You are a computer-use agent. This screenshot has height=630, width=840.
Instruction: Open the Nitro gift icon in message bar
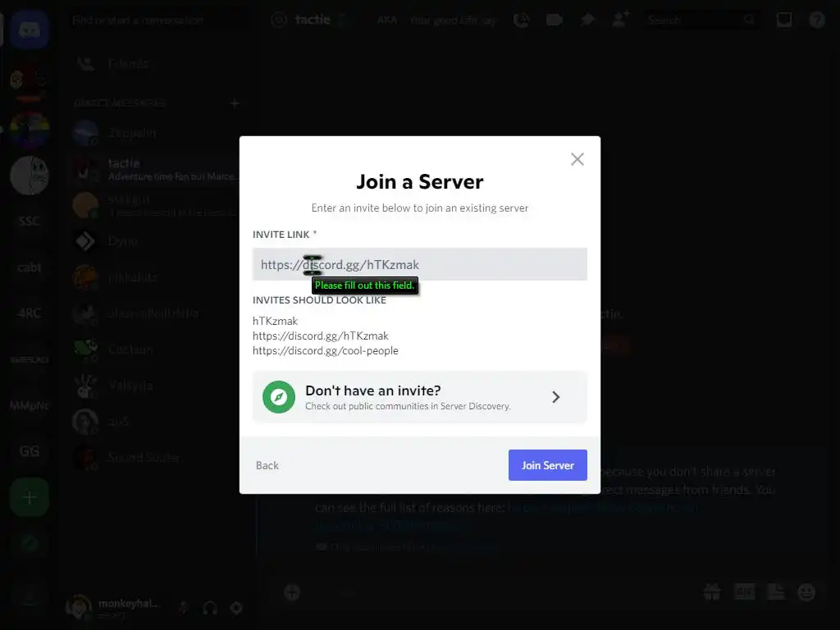click(712, 592)
